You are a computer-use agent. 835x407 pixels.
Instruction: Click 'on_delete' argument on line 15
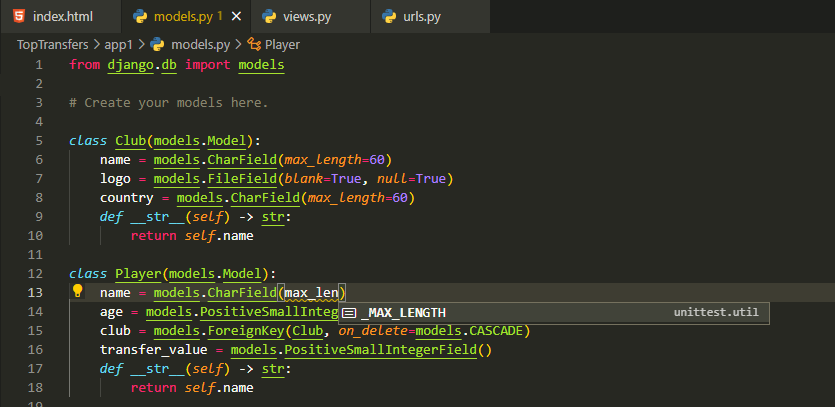pos(373,331)
